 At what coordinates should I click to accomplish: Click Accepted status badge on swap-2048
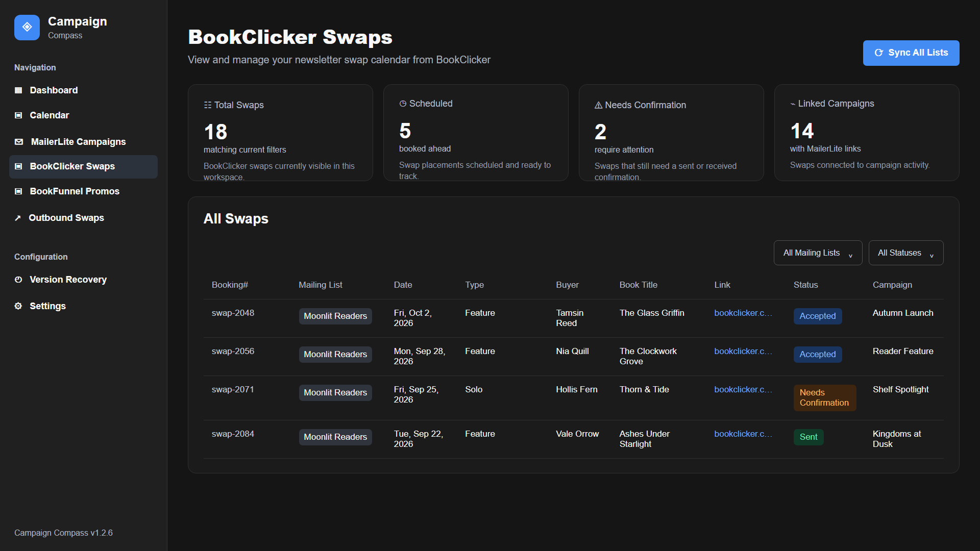click(817, 316)
